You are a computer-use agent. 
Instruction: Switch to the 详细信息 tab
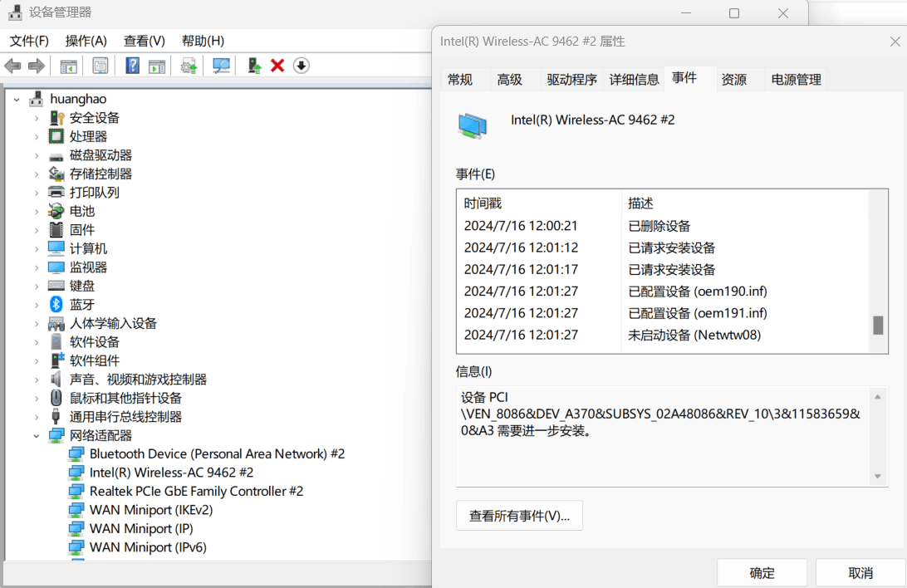635,80
